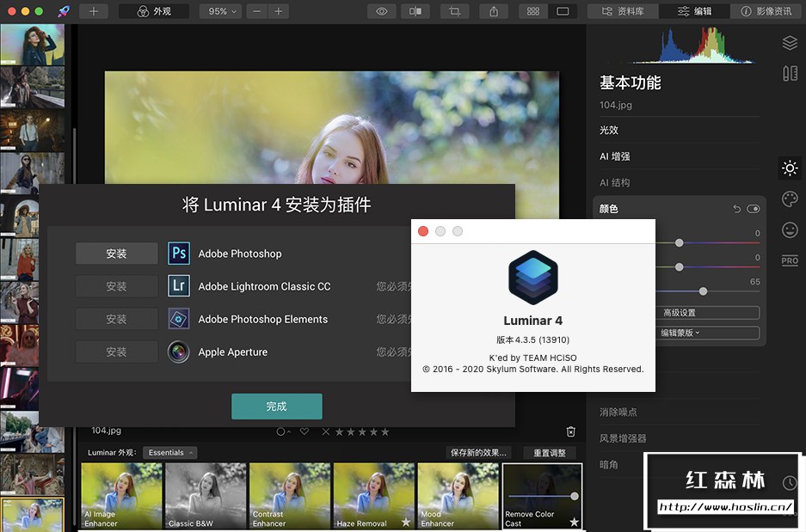
Task: Open the 95% zoom level dropdown
Action: 219,11
